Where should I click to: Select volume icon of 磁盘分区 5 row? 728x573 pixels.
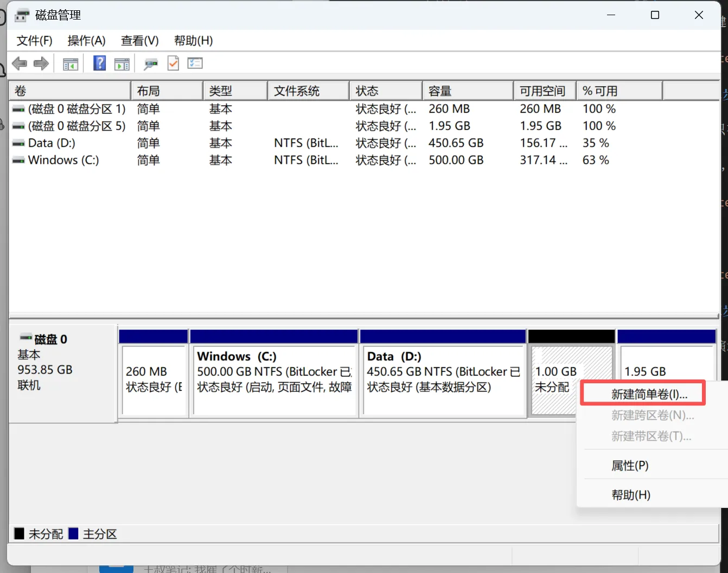(18, 126)
